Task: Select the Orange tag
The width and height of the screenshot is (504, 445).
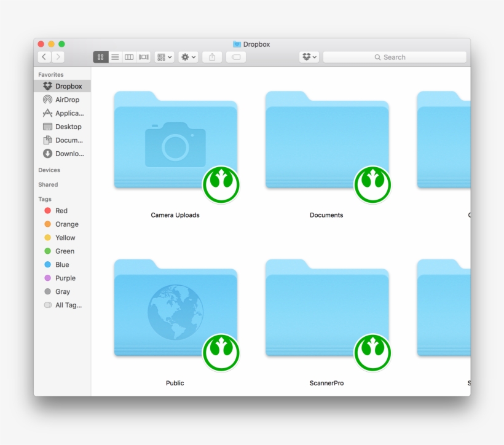Action: tap(62, 224)
